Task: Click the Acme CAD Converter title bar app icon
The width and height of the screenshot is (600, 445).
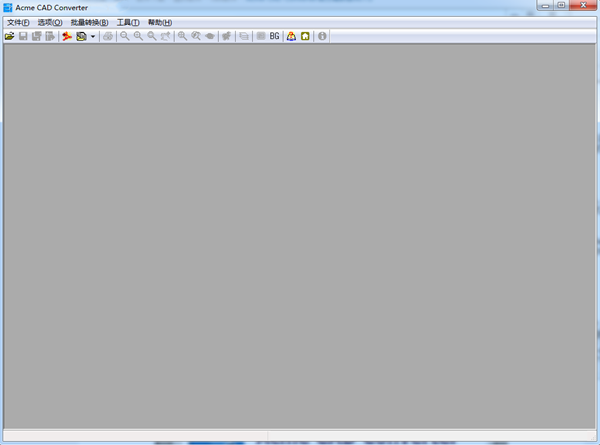Action: point(8,7)
